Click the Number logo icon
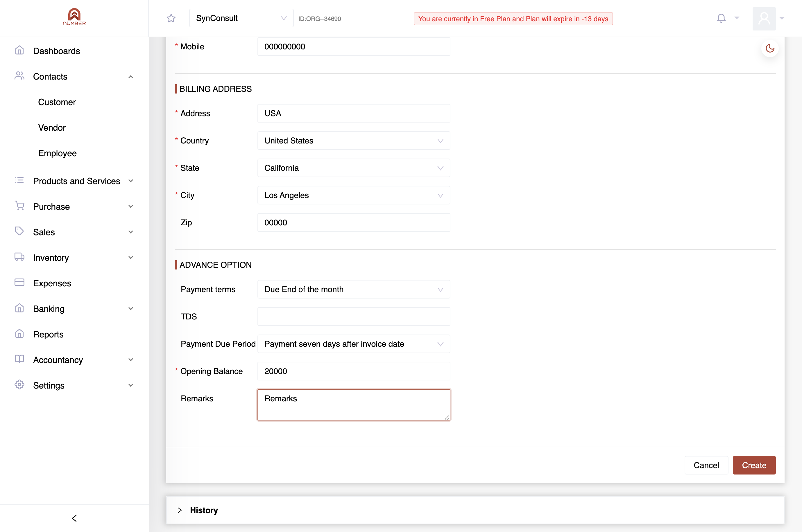This screenshot has width=802, height=532. [x=74, y=17]
